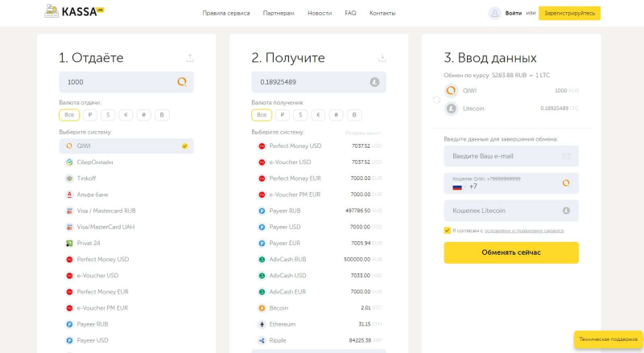Select QIWI row in give system list
644x353 pixels.
(126, 146)
